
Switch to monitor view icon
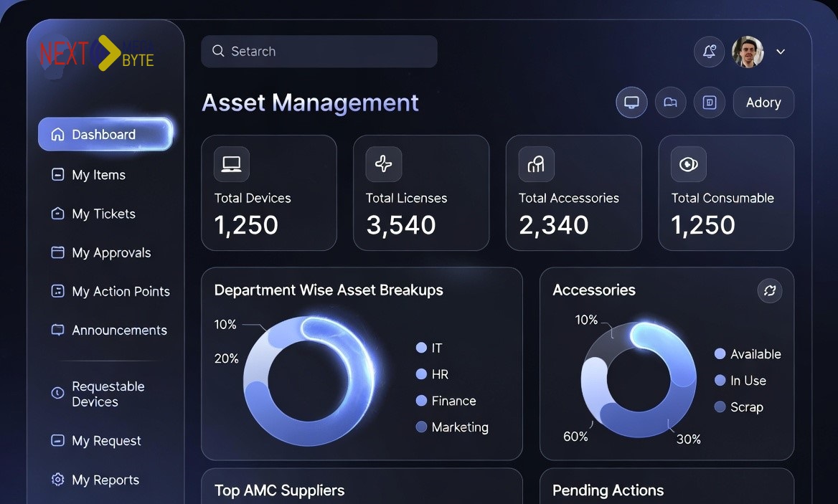point(631,103)
